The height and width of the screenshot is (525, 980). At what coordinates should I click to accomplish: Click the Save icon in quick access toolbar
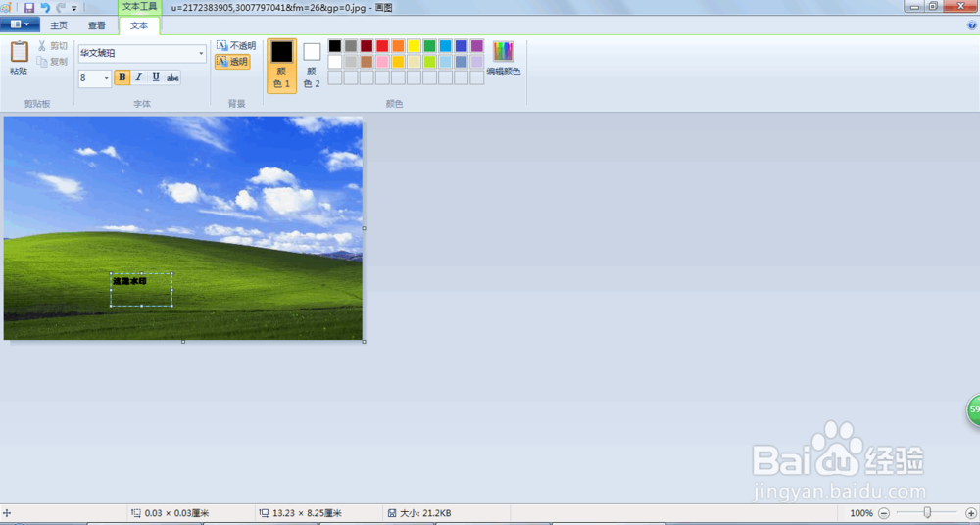click(x=29, y=8)
